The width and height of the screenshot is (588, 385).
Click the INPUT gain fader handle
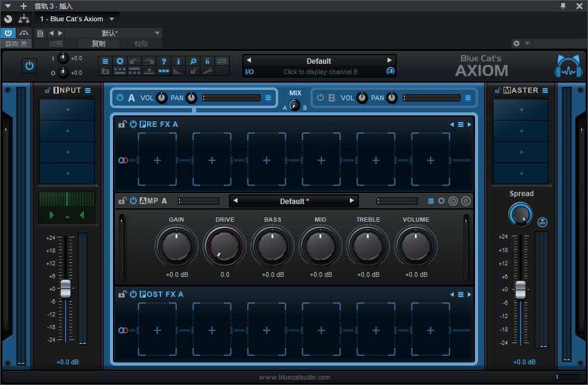tap(66, 288)
